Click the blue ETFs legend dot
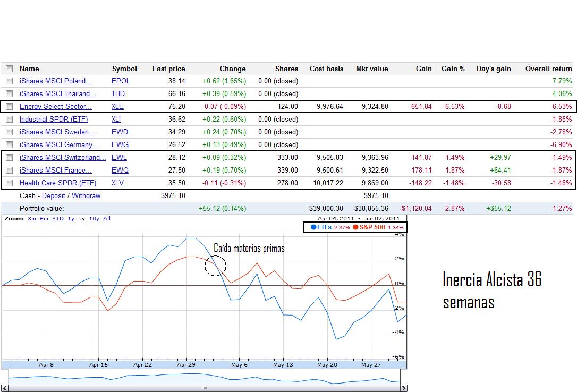Viewport: 577px width, 392px height. 313,227
